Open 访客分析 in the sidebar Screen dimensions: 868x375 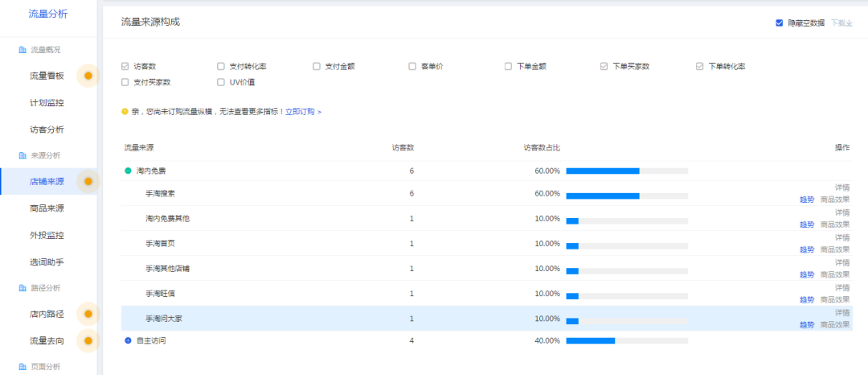tap(47, 130)
